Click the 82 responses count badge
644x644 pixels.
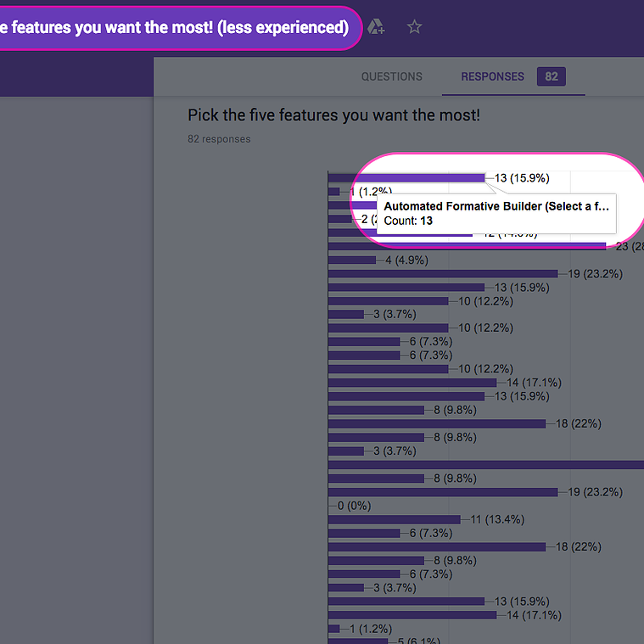click(x=552, y=76)
